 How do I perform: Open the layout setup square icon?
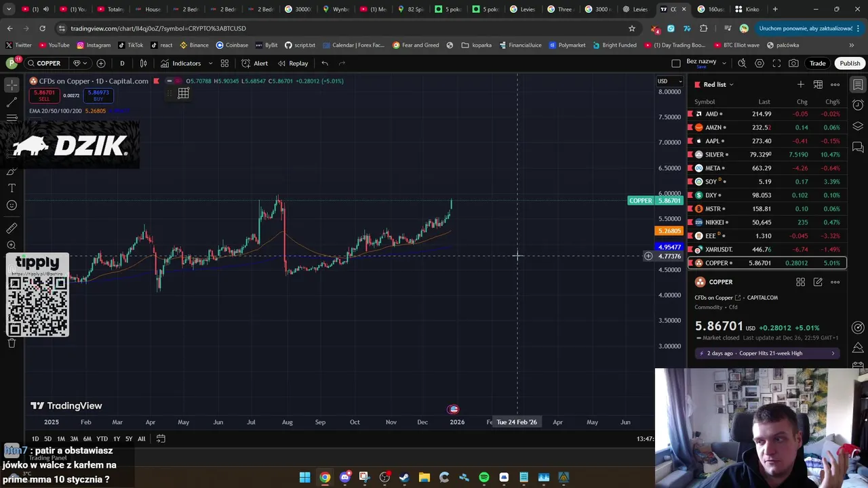[676, 63]
